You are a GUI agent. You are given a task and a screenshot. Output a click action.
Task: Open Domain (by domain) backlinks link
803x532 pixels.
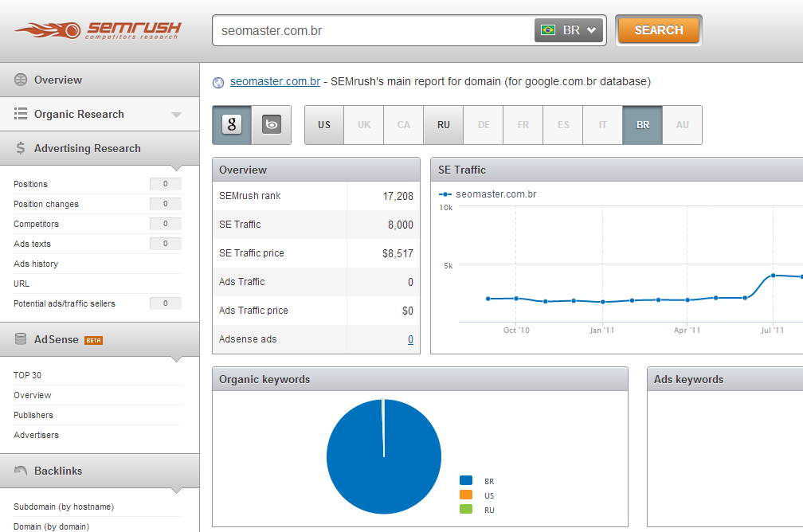51,526
